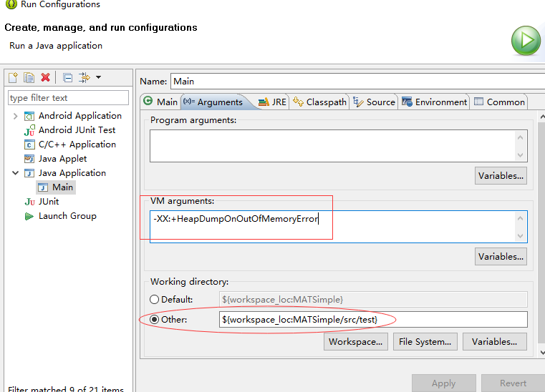Select the Android JUnit Test item
Image resolution: width=545 pixels, height=392 pixels.
(77, 130)
